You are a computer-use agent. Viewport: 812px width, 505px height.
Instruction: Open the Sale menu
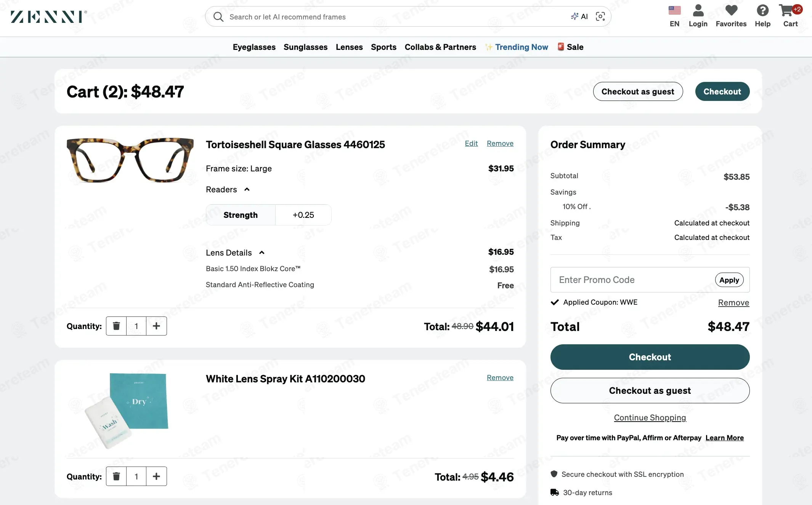pos(570,47)
